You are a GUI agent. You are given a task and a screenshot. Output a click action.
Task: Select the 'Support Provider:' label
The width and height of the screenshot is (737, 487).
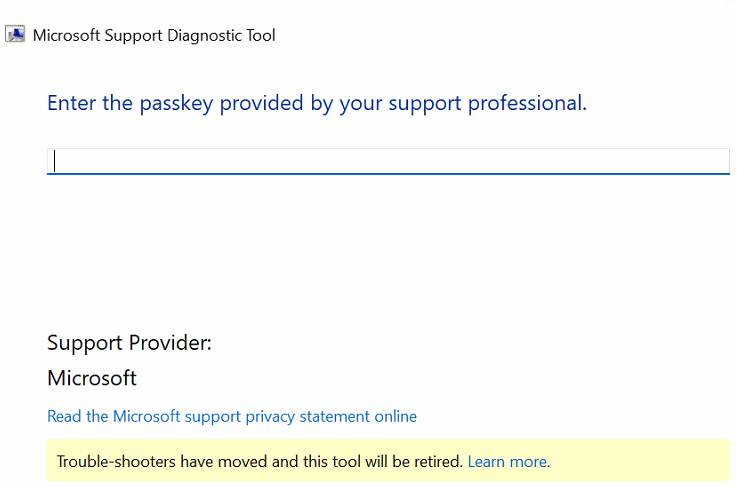(x=129, y=343)
